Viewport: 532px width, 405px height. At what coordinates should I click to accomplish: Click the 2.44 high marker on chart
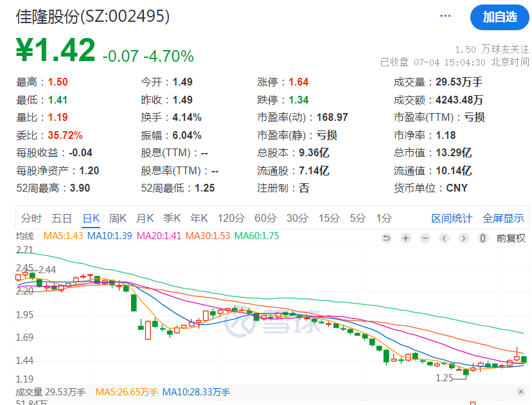point(47,270)
